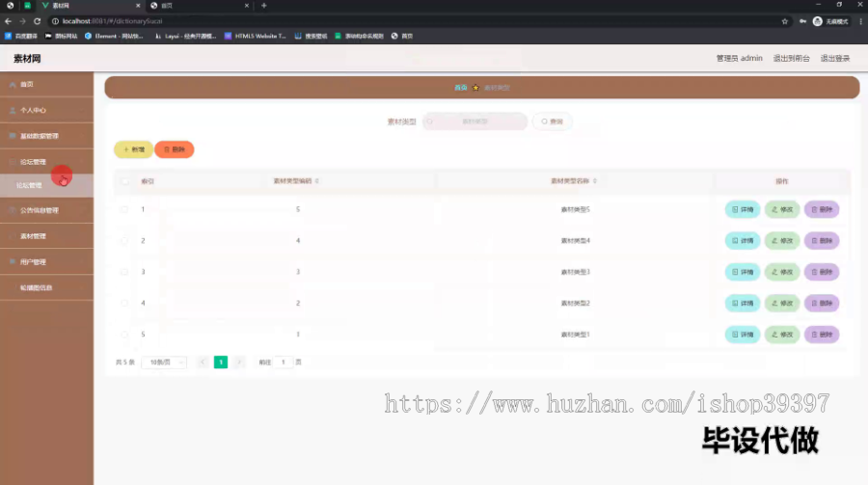Click the 首页 breadcrumb link
This screenshot has height=485, width=868.
pos(461,88)
